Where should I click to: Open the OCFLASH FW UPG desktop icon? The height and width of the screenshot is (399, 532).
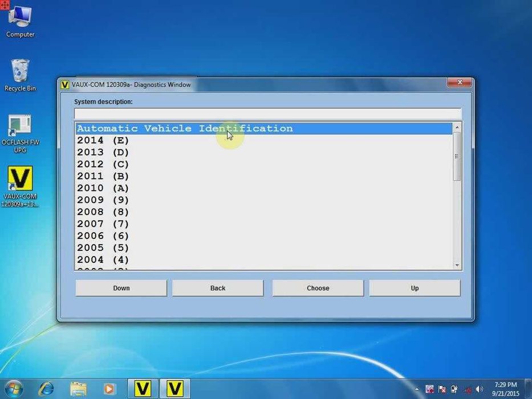[x=20, y=127]
